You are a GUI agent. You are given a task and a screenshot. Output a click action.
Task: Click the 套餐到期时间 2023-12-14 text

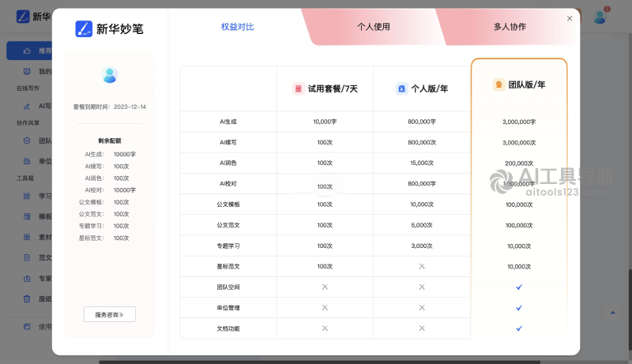(110, 107)
